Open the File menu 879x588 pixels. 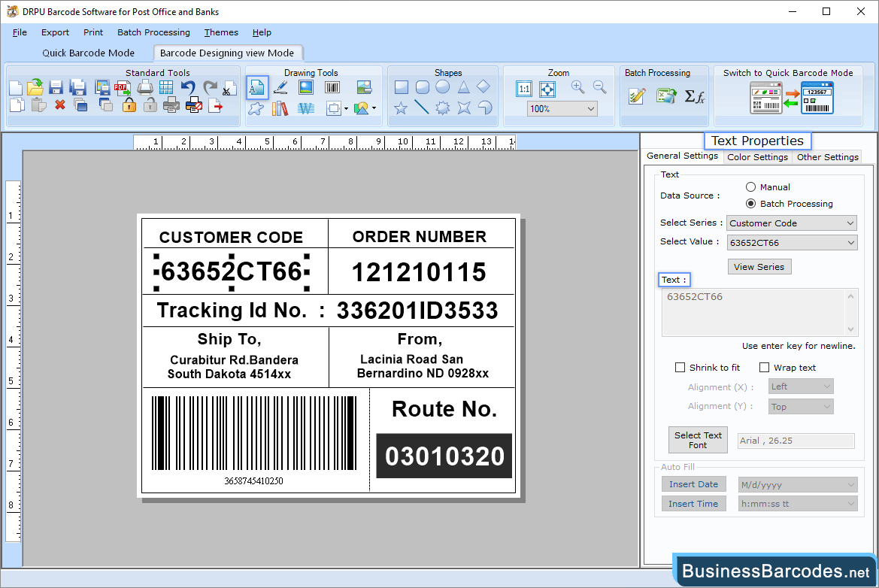pos(20,32)
